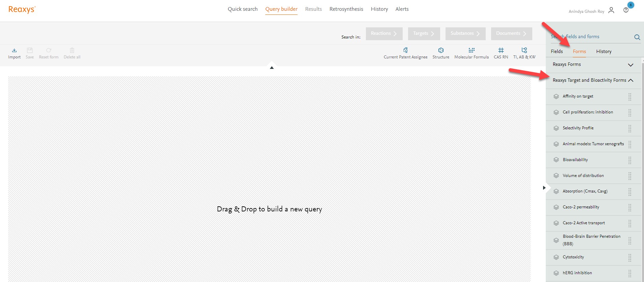Click the search magnifier icon
The width and height of the screenshot is (644, 282).
tap(637, 37)
